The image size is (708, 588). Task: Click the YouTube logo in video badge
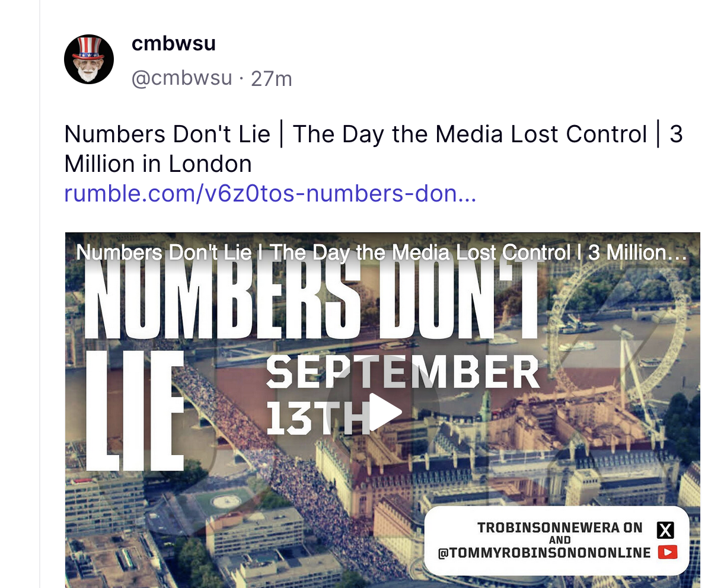[x=667, y=552]
